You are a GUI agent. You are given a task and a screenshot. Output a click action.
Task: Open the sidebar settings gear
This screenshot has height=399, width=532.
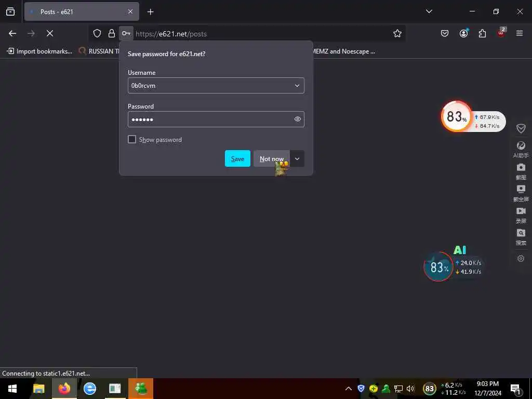521,259
